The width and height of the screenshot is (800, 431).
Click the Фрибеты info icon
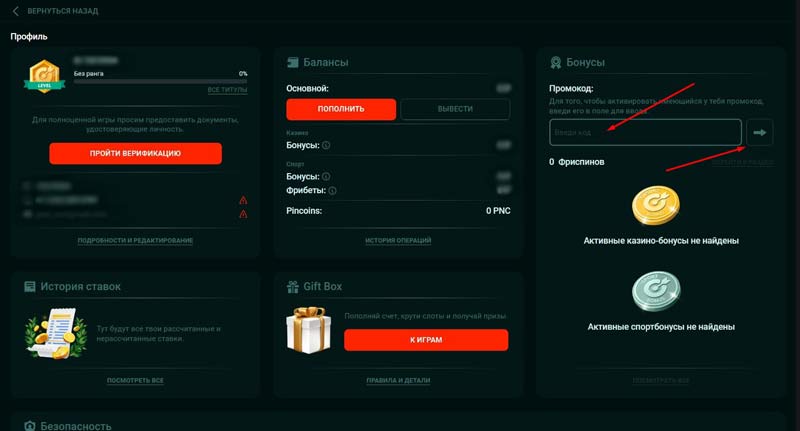tap(332, 190)
